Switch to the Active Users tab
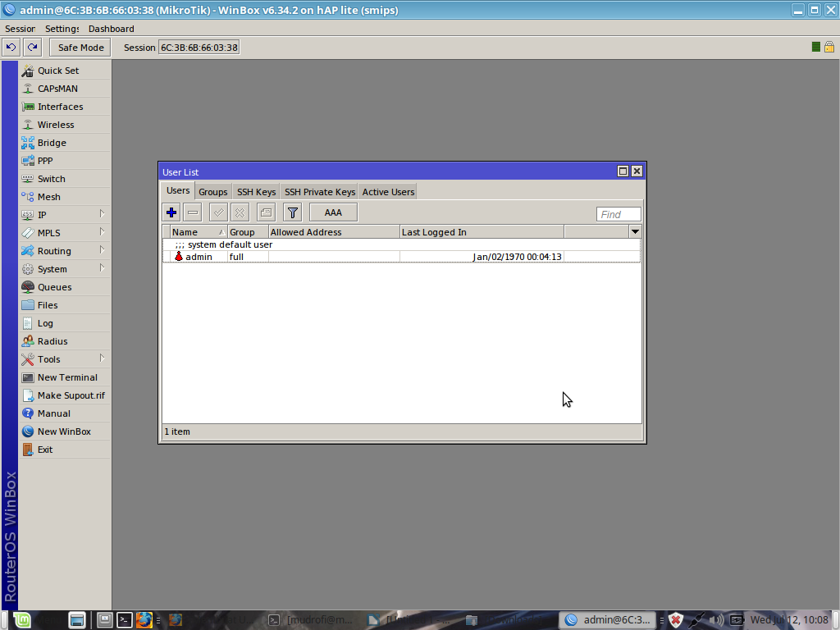840x630 pixels. [388, 192]
